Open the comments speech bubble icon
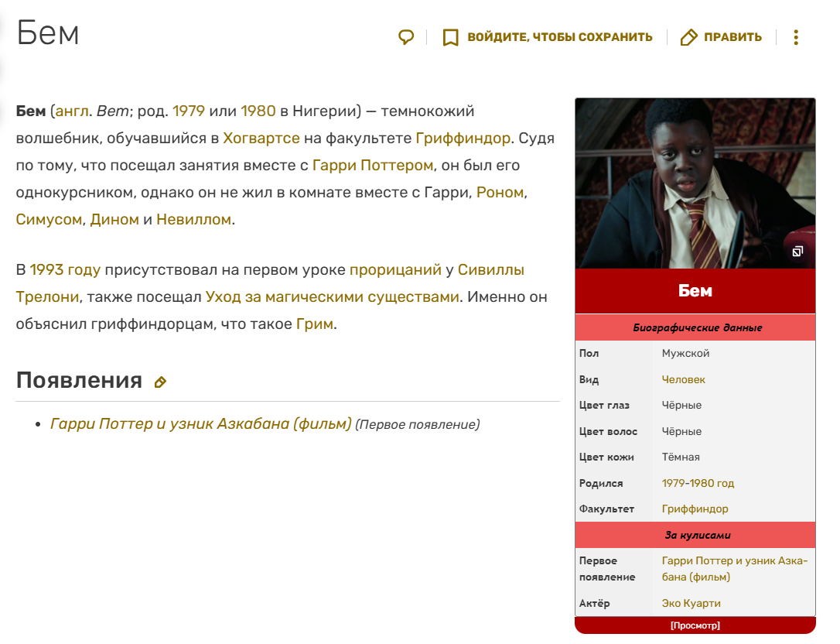840x644 pixels. pos(406,37)
